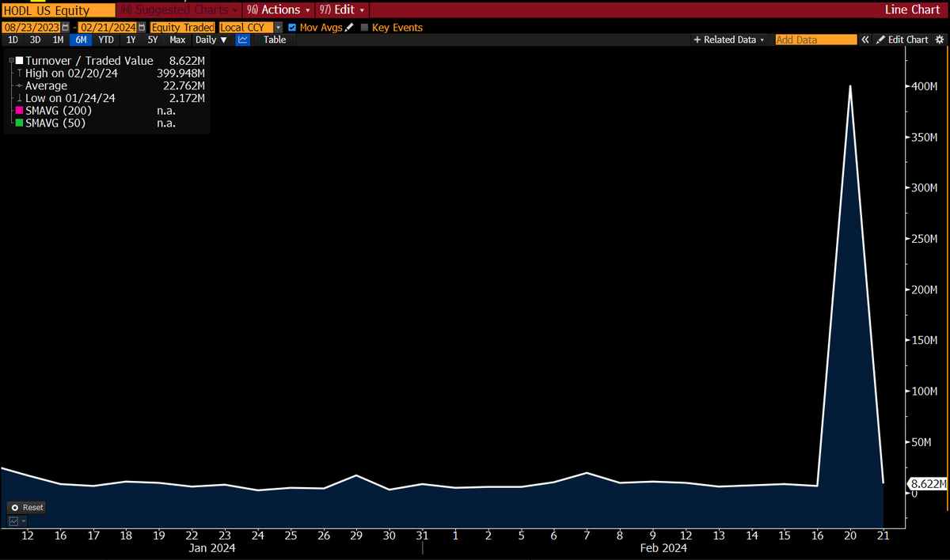Viewport: 950px width, 560px height.
Task: Toggle the Mov Avgs checkbox
Action: [x=292, y=28]
